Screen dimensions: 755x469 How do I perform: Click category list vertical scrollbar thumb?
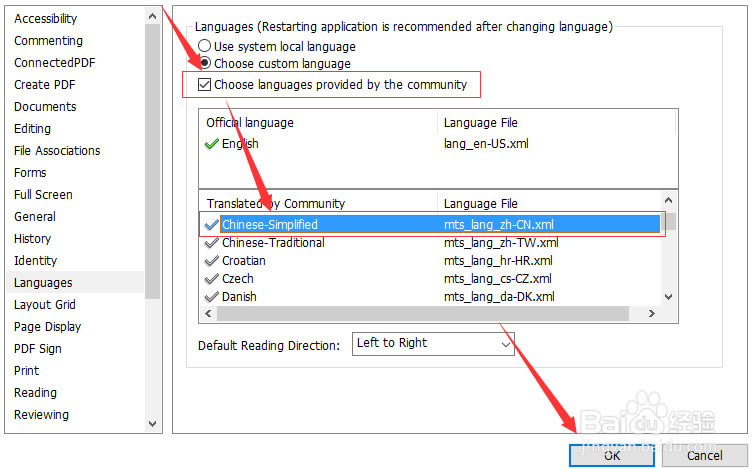pos(153,161)
